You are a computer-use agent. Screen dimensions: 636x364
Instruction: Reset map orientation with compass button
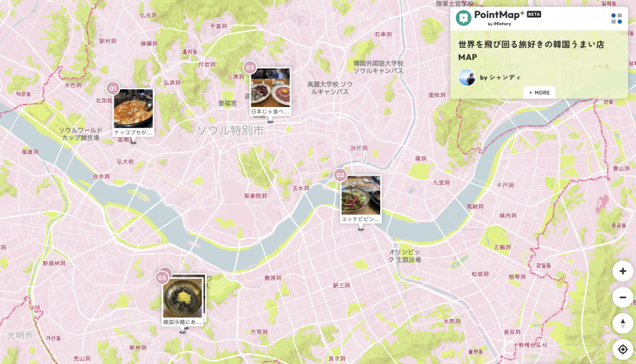pos(622,323)
